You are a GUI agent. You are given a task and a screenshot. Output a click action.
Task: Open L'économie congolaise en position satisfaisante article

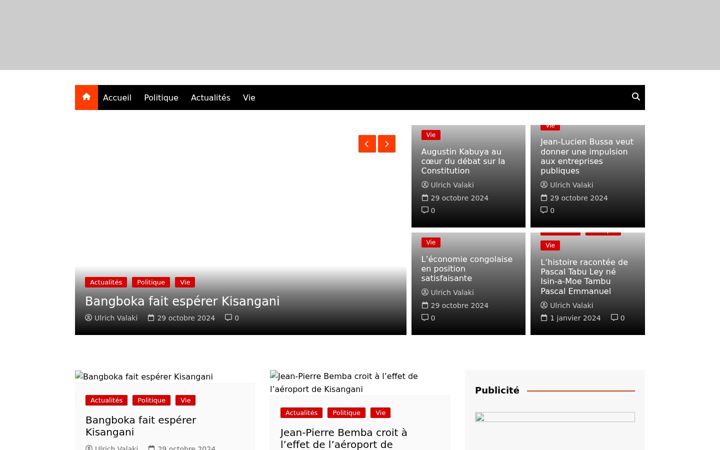pos(467,269)
